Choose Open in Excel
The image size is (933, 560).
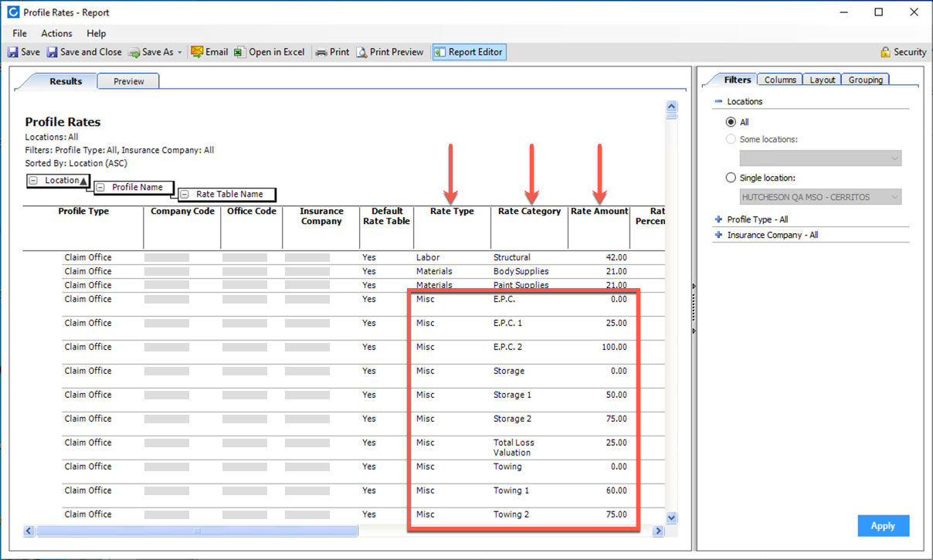[x=270, y=52]
